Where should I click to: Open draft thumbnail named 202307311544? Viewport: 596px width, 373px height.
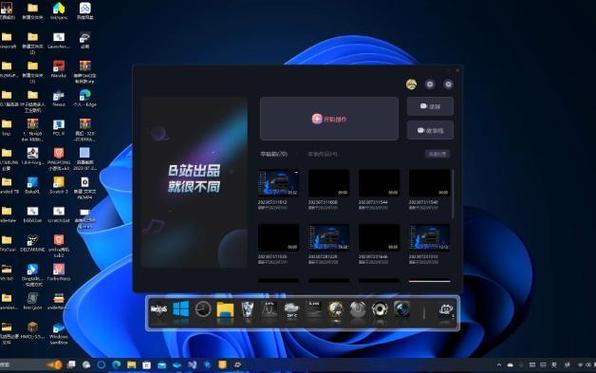coord(379,183)
